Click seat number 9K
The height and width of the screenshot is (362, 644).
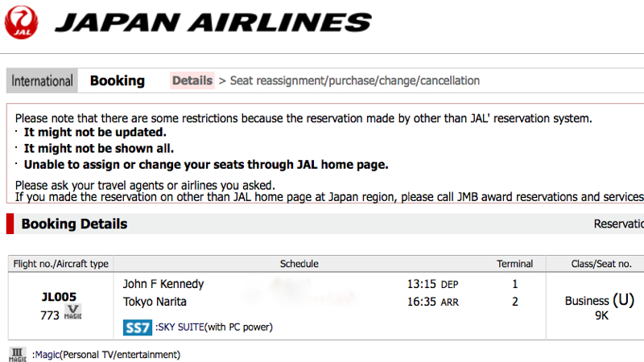pos(601,315)
